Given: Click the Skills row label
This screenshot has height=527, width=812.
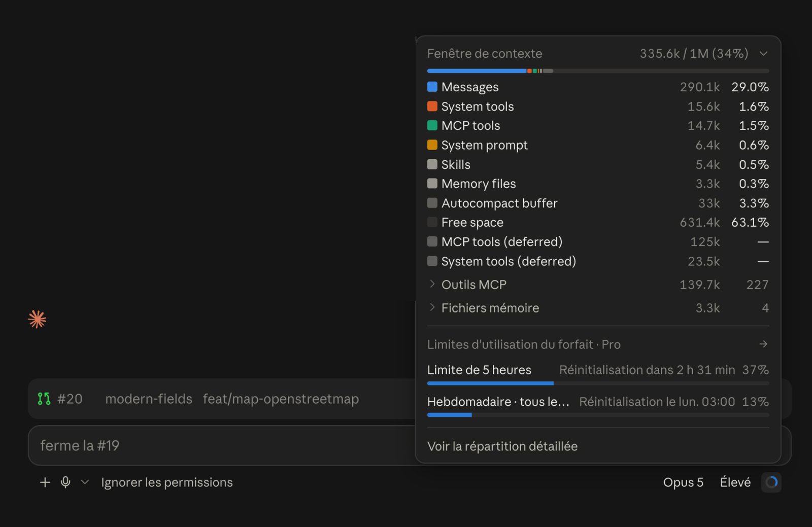Looking at the screenshot, I should coord(456,164).
